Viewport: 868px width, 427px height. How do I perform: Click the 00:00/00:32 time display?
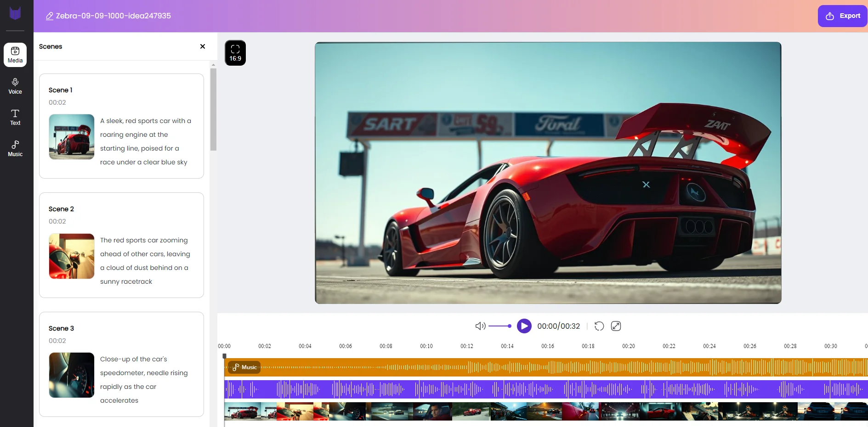pyautogui.click(x=559, y=326)
